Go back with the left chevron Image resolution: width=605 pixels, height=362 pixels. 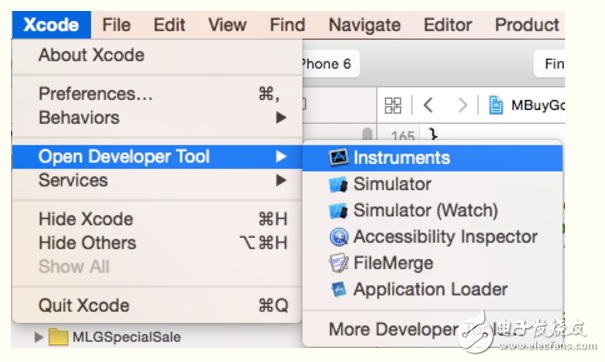[428, 105]
